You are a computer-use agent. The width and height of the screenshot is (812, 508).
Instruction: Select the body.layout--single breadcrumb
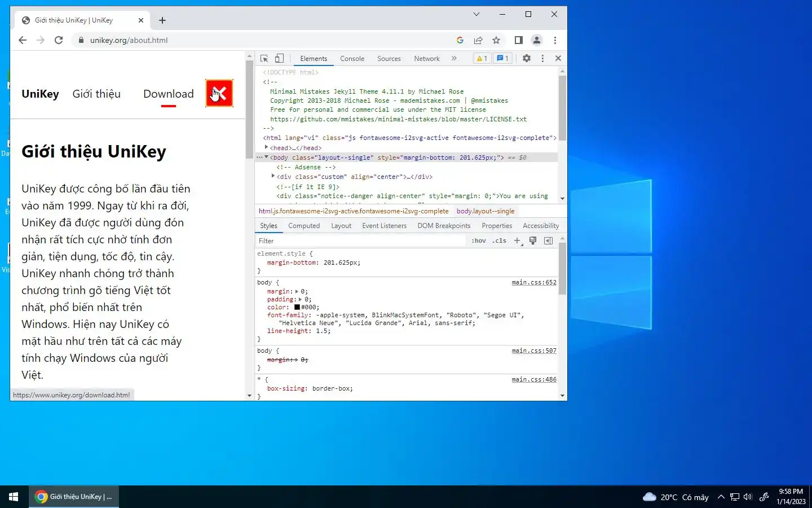click(486, 211)
